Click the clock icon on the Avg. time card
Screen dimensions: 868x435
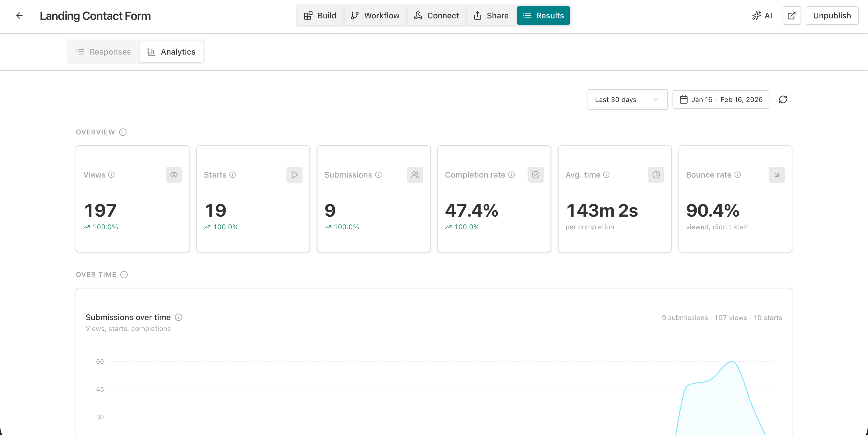656,175
